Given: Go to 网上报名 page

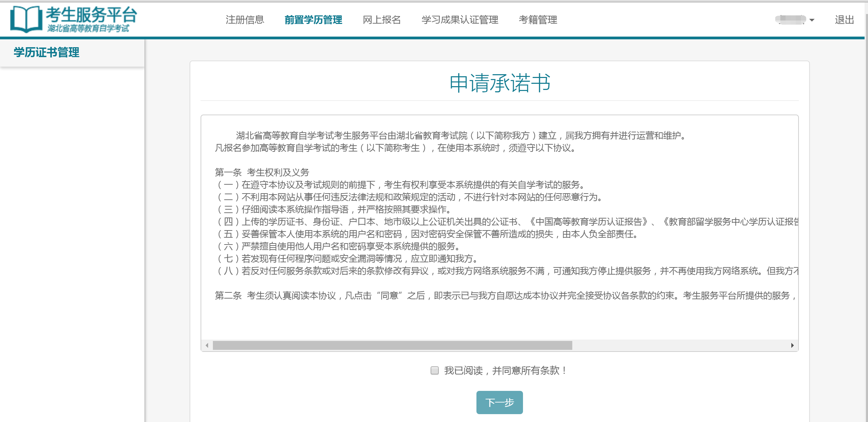Looking at the screenshot, I should 382,20.
